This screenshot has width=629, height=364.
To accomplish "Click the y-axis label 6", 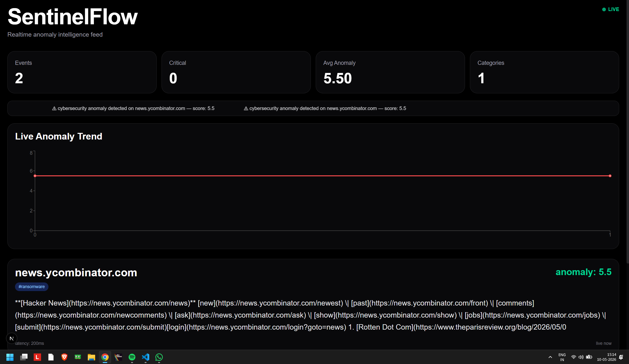I will tap(31, 171).
